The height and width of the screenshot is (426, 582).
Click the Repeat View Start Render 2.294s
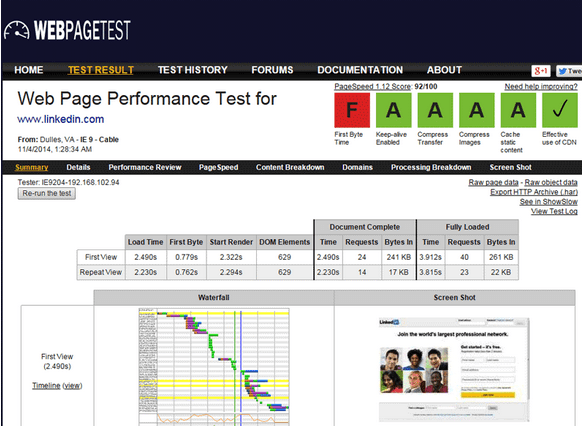231,272
